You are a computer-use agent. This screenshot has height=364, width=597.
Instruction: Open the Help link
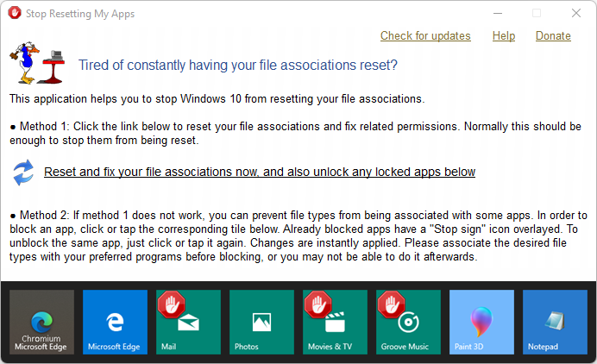(x=504, y=35)
